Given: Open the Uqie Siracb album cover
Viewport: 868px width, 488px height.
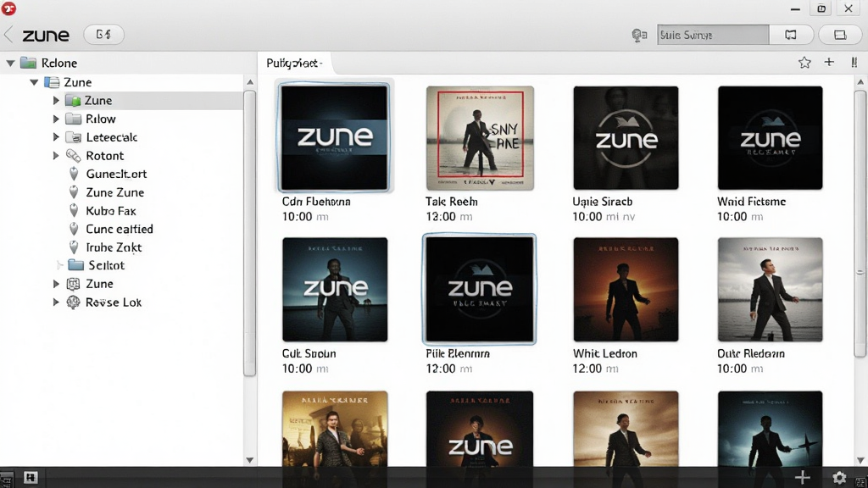Looking at the screenshot, I should pyautogui.click(x=626, y=138).
